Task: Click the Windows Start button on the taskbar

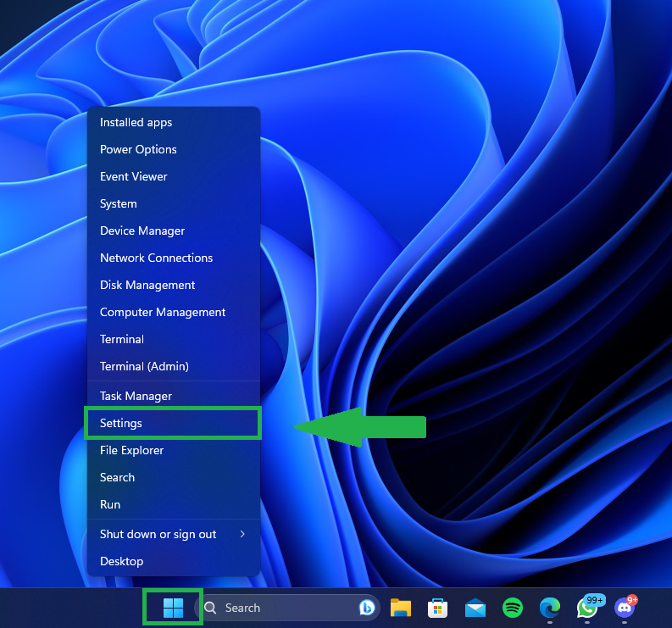Action: pyautogui.click(x=173, y=608)
